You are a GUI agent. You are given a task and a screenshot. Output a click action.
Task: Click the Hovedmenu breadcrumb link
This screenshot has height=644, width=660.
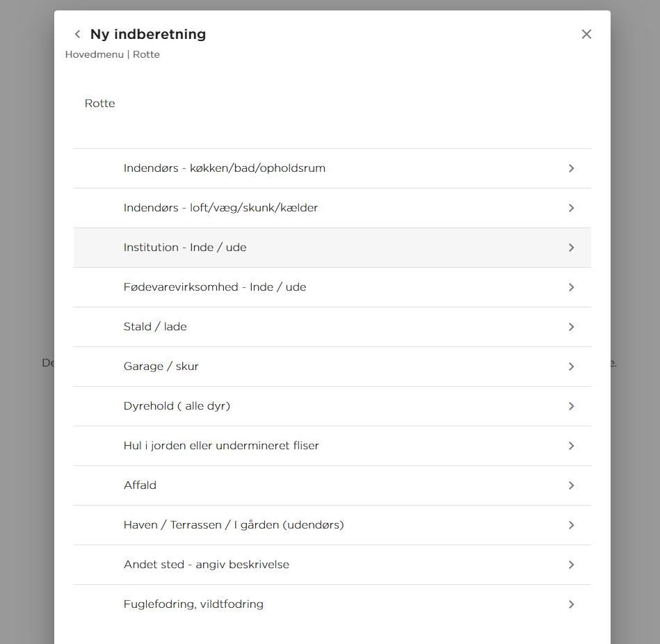pyautogui.click(x=94, y=54)
